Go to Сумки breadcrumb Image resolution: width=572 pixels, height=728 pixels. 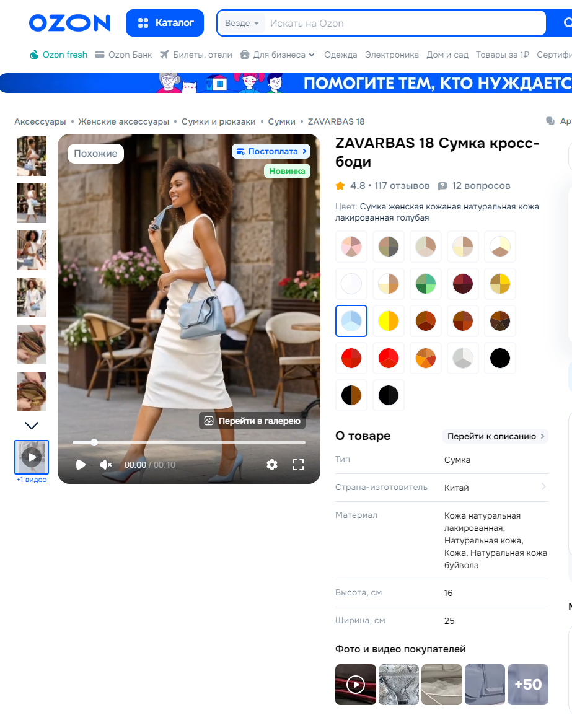281,121
